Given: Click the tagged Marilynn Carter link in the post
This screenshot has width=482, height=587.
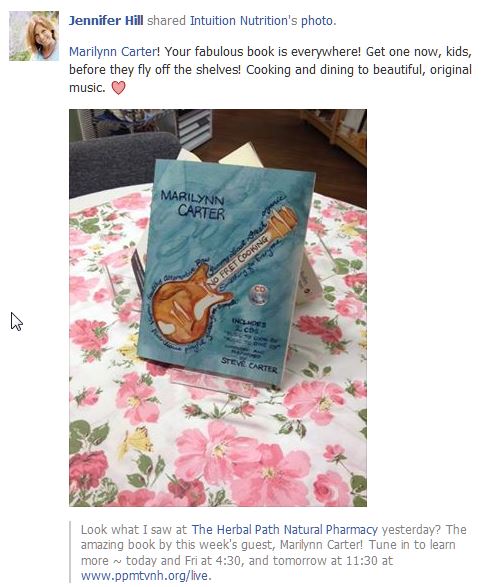Looking at the screenshot, I should [113, 51].
